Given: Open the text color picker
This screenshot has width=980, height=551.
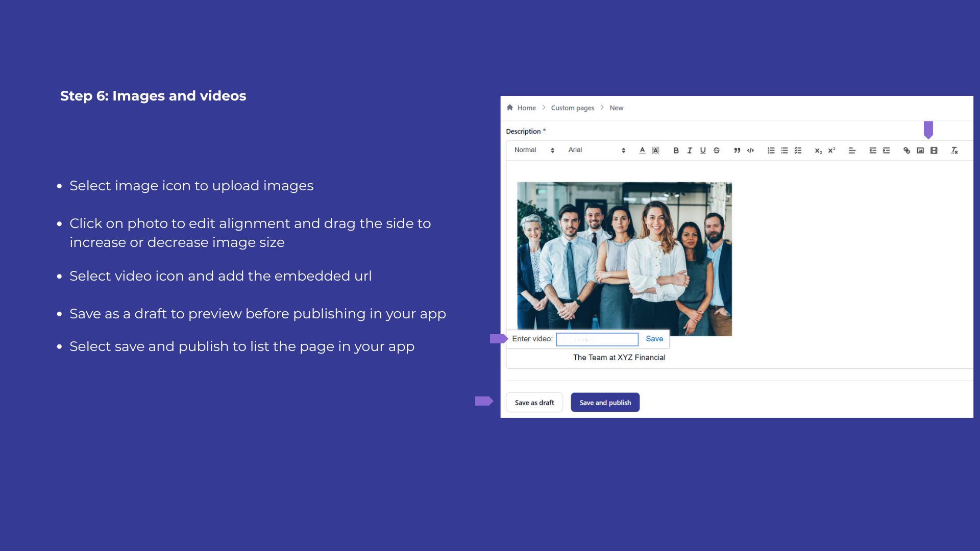Looking at the screenshot, I should tap(642, 151).
